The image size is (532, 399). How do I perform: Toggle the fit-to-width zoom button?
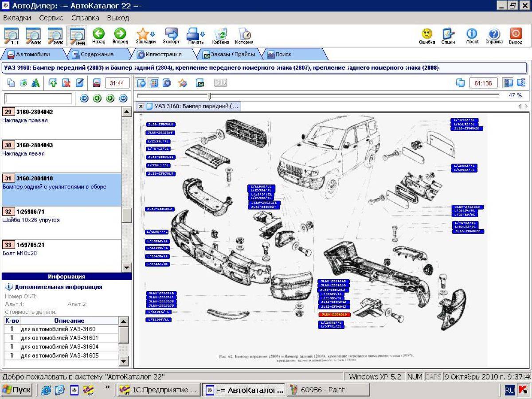tap(77, 35)
